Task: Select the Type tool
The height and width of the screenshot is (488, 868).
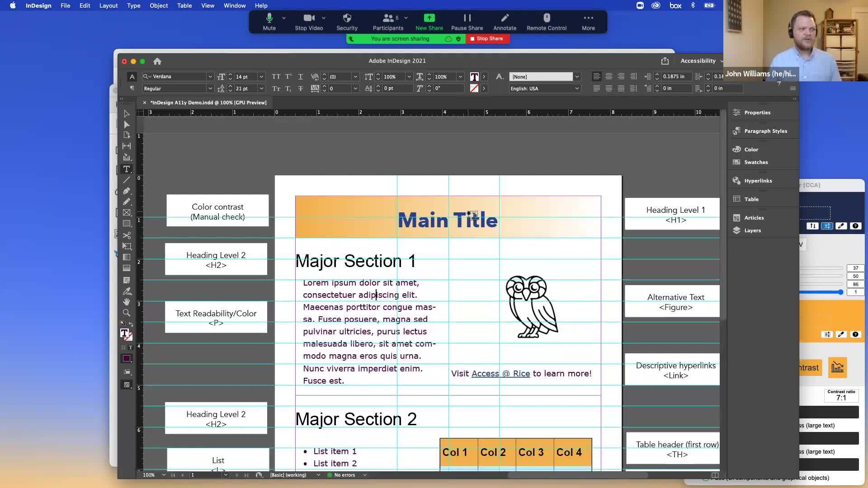Action: pos(127,169)
